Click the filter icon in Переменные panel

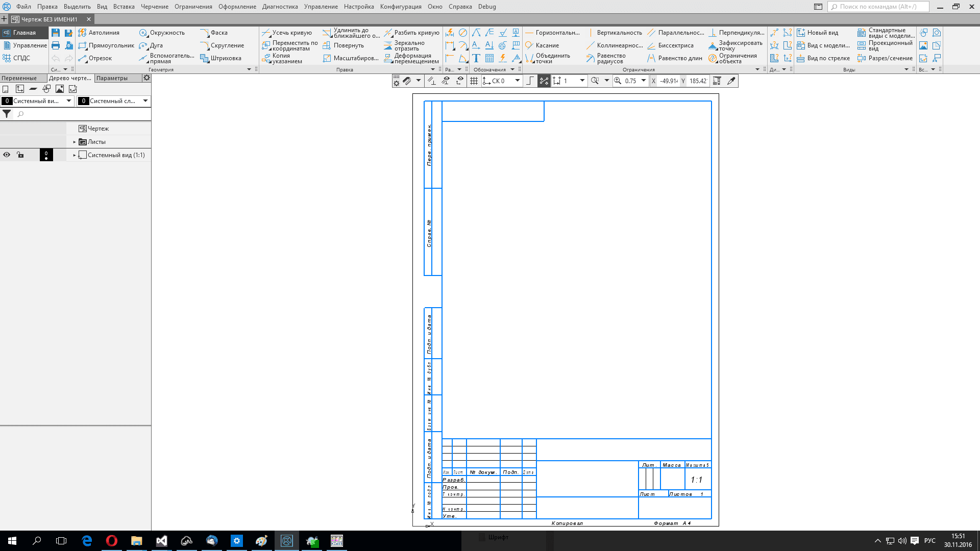point(7,114)
